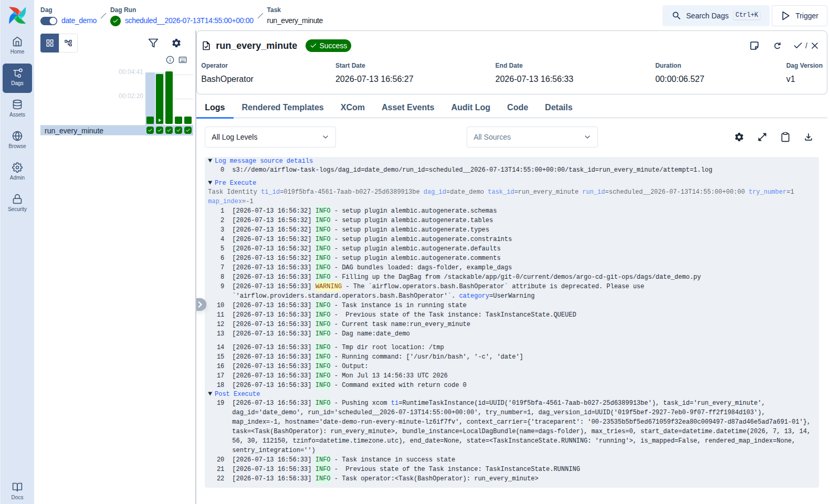Screen dimensions: 830x504
Task: Expand logs to full screen
Action: click(762, 137)
